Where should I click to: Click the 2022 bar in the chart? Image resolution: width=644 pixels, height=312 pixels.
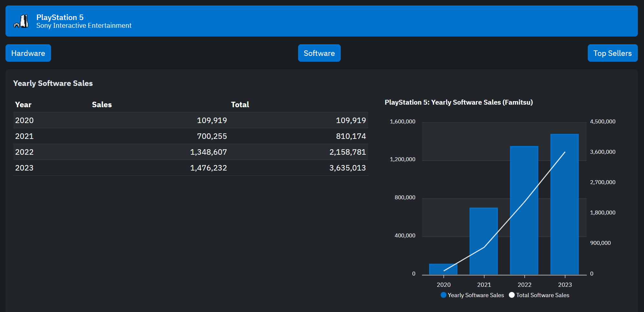coord(524,210)
